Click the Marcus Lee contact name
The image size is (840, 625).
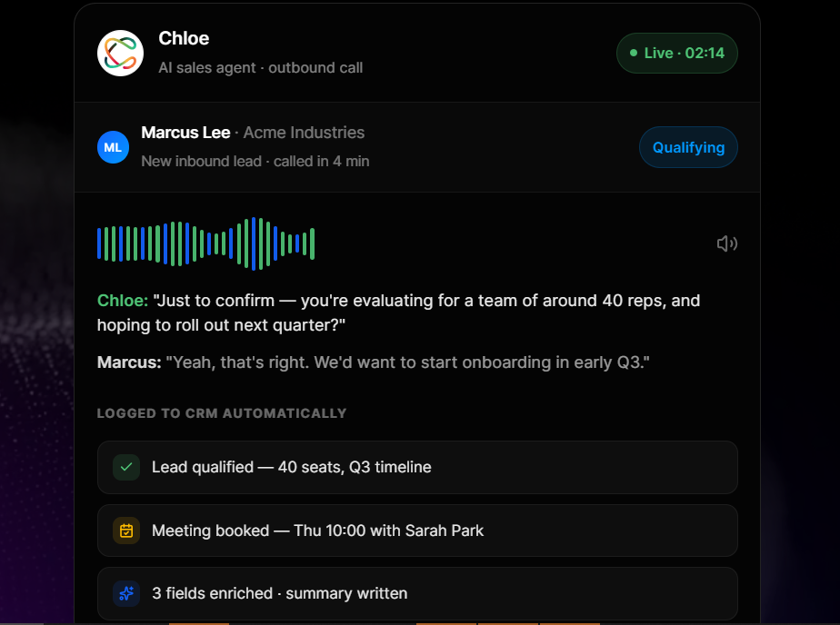tap(185, 132)
